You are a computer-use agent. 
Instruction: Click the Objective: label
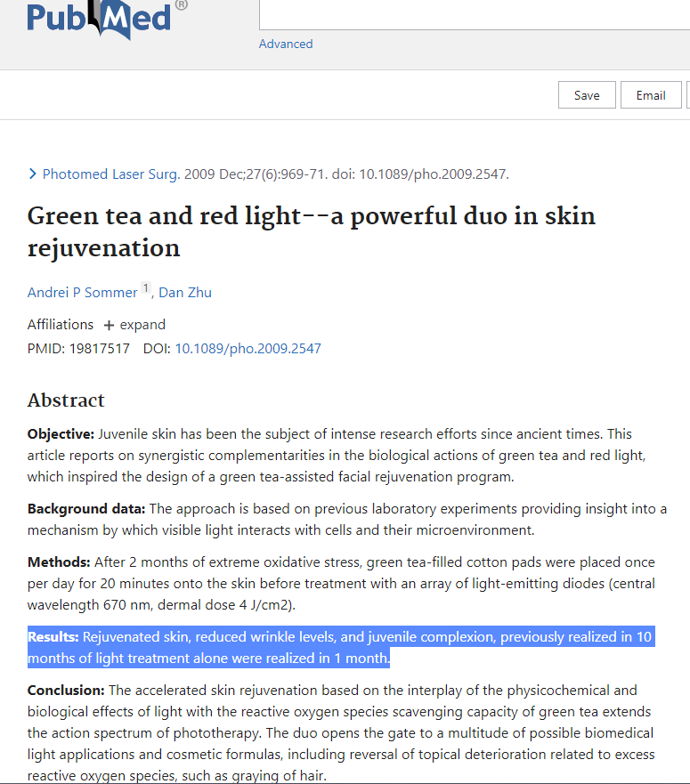[x=61, y=434]
